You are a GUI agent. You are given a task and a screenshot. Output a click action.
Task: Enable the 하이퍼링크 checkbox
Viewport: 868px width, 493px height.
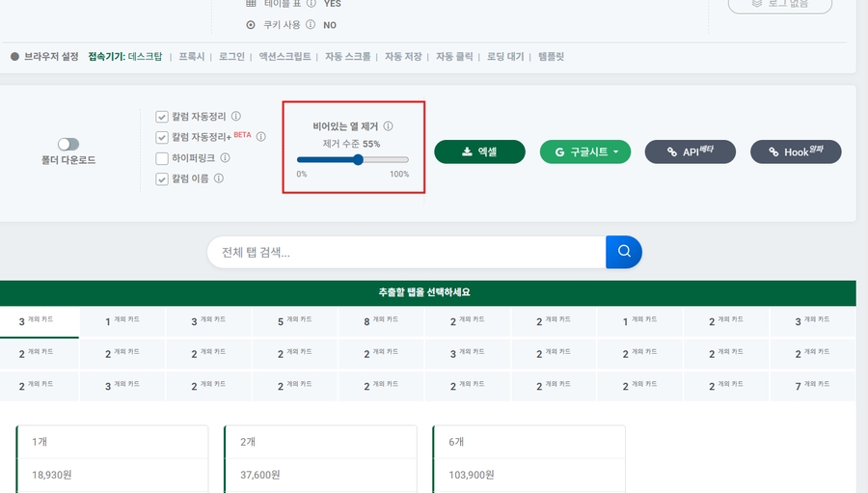162,157
